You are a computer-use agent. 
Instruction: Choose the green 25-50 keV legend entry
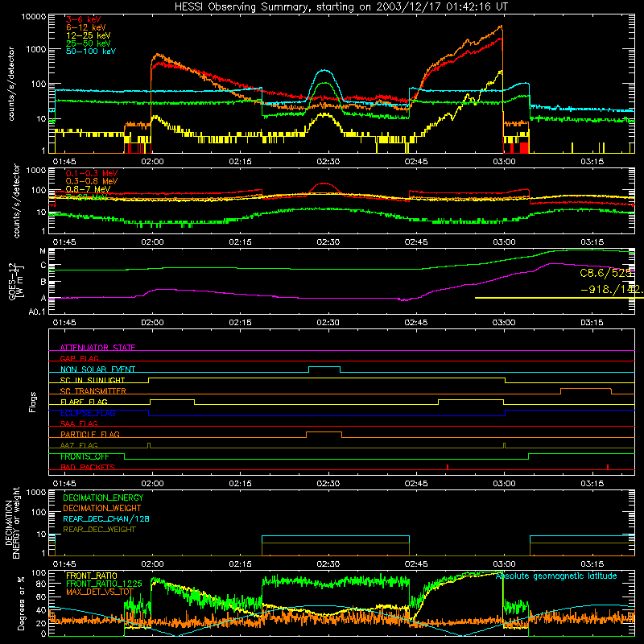coord(89,43)
